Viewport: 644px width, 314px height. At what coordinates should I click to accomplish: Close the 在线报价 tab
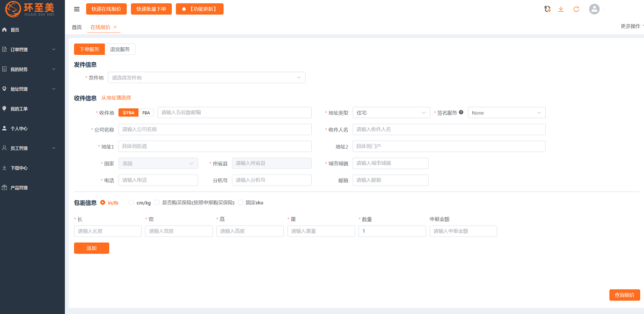pyautogui.click(x=115, y=27)
